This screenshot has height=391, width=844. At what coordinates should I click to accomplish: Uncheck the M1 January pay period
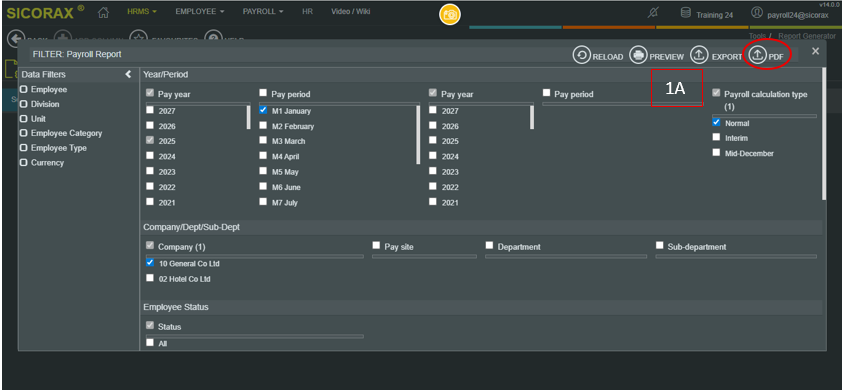pyautogui.click(x=263, y=110)
